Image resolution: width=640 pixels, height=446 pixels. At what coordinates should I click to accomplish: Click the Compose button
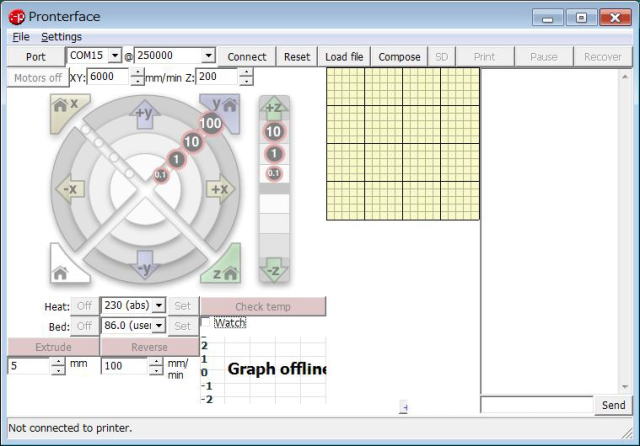click(x=399, y=57)
